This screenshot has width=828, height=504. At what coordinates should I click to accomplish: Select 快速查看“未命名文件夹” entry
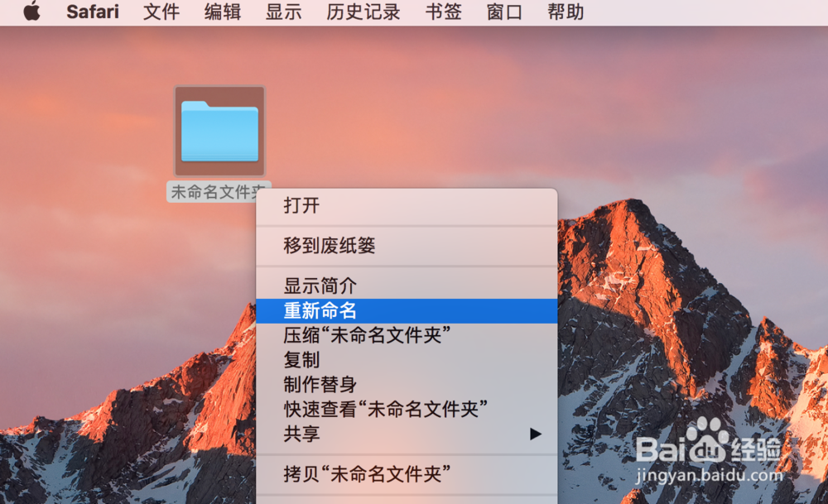407,409
